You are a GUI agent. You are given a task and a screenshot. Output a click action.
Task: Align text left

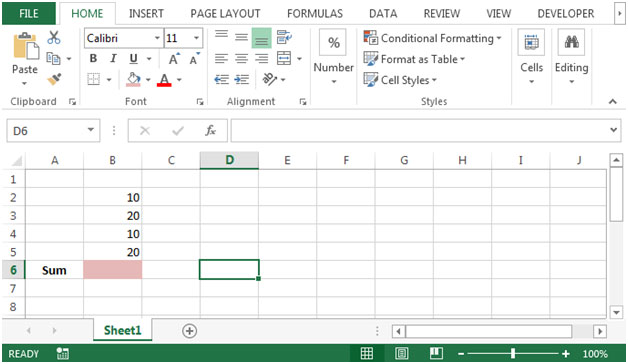pyautogui.click(x=221, y=59)
